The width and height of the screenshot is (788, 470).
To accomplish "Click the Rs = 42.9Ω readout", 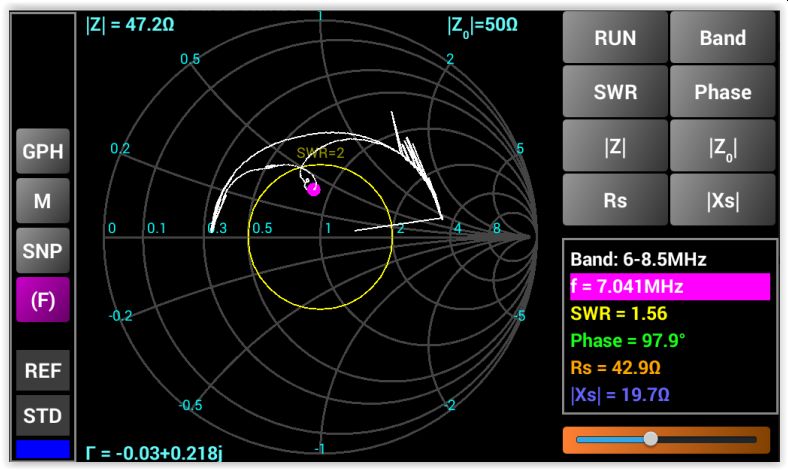I will pyautogui.click(x=615, y=367).
